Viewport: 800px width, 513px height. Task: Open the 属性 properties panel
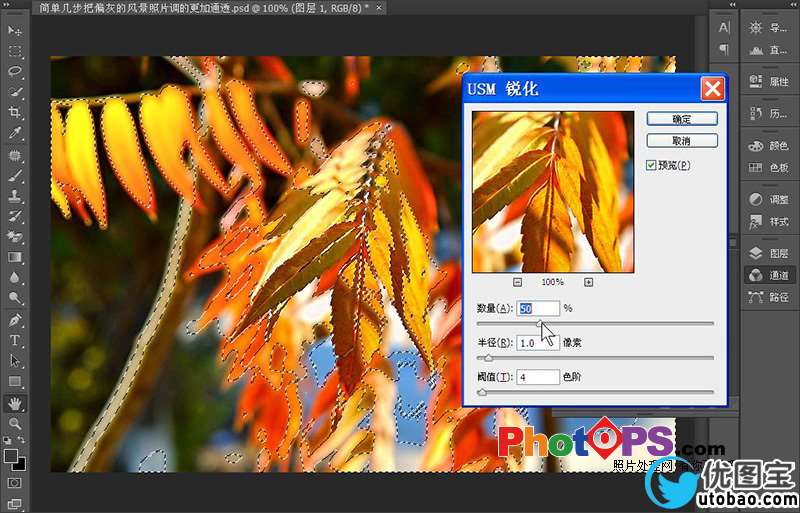coord(768,82)
